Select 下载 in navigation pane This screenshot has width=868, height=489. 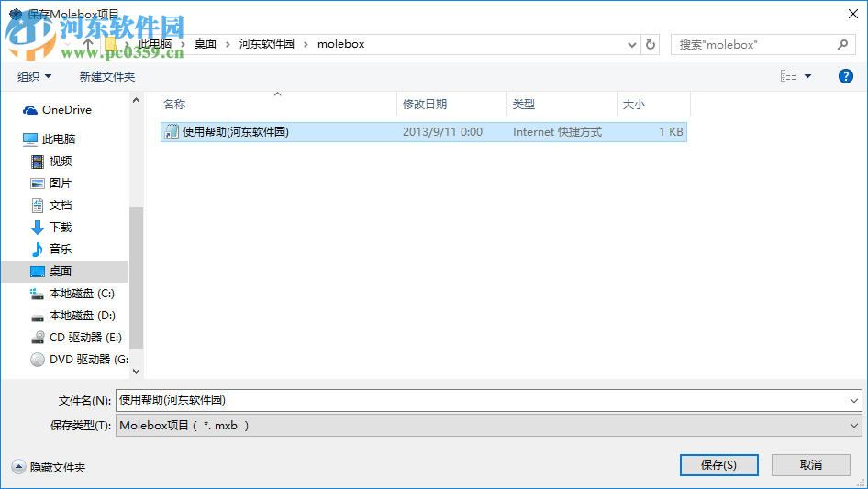click(x=61, y=227)
